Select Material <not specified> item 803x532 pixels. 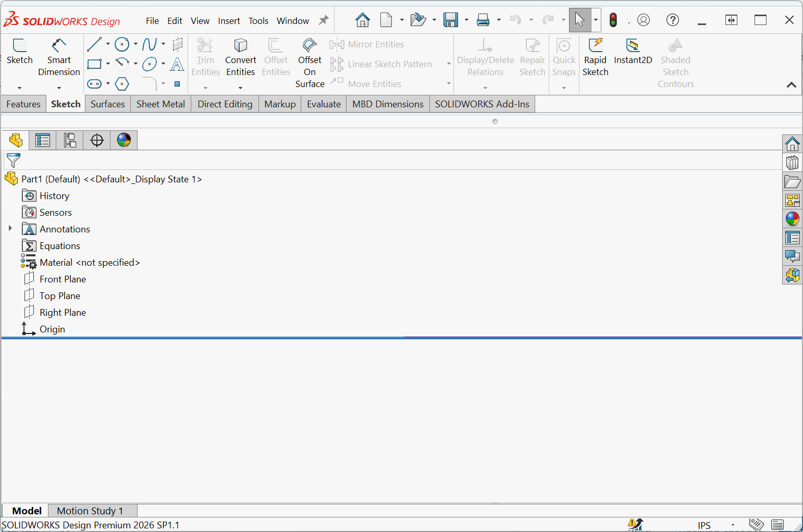click(81, 262)
